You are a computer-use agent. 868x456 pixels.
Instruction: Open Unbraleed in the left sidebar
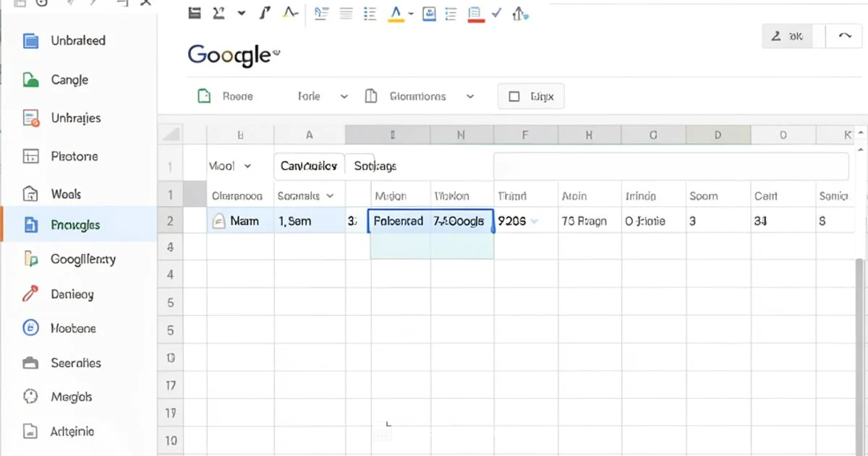[x=77, y=41]
